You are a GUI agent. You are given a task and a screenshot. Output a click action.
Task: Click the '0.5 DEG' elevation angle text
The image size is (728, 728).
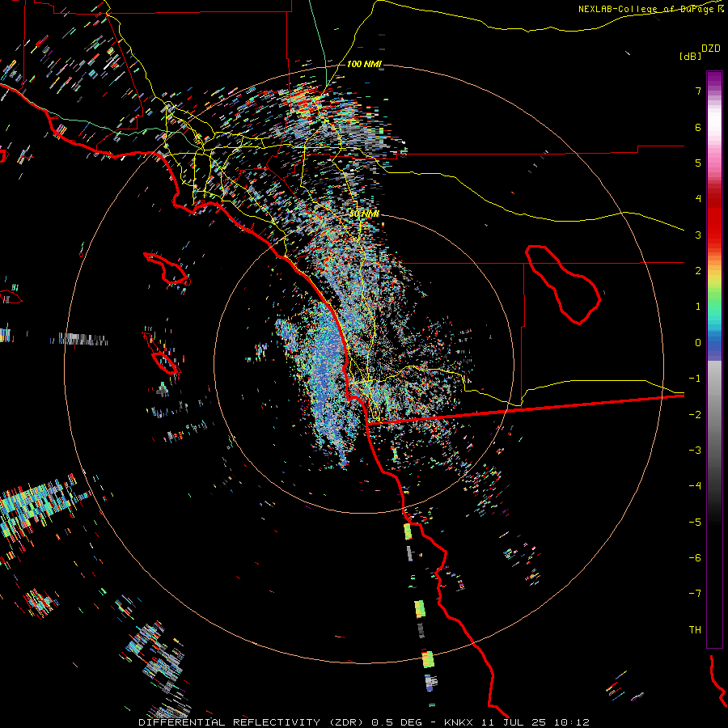396,722
